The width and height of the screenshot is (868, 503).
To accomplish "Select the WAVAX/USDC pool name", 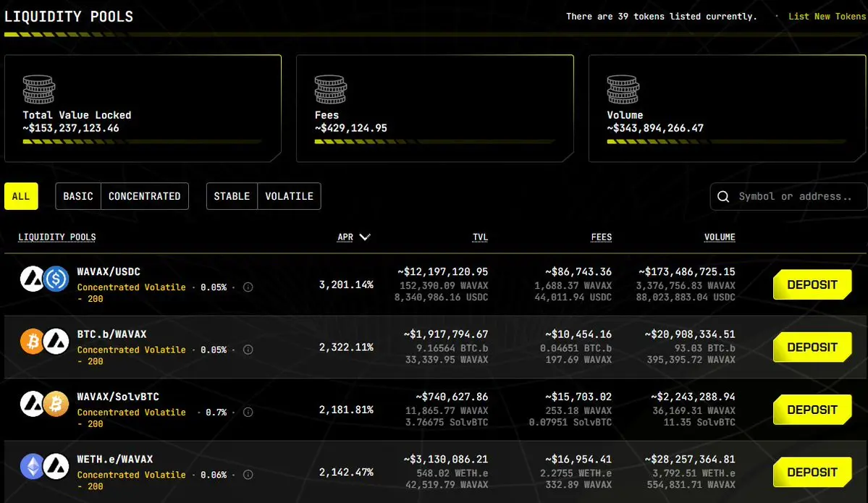I will tap(109, 271).
